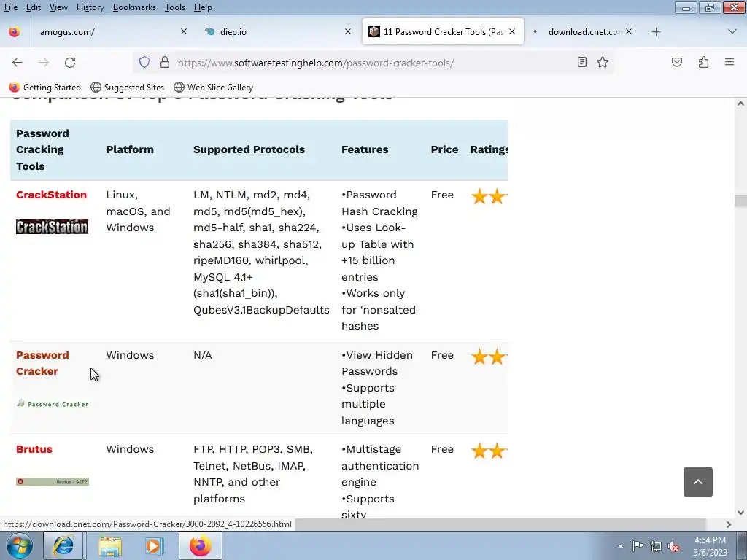The width and height of the screenshot is (747, 560).
Task: Switch to the download.cnet.com tab
Action: (584, 32)
